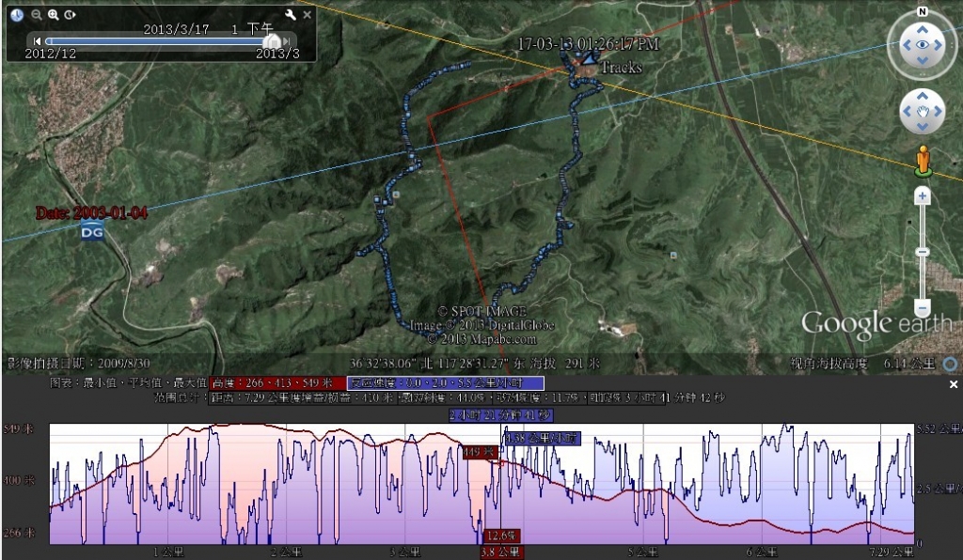
Task: Toggle the blue speed legend box
Action: click(445, 383)
